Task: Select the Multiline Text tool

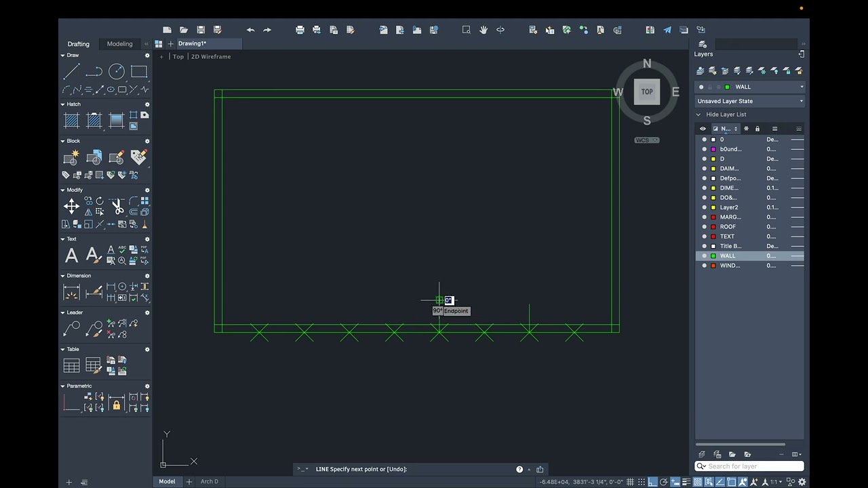Action: tap(71, 256)
